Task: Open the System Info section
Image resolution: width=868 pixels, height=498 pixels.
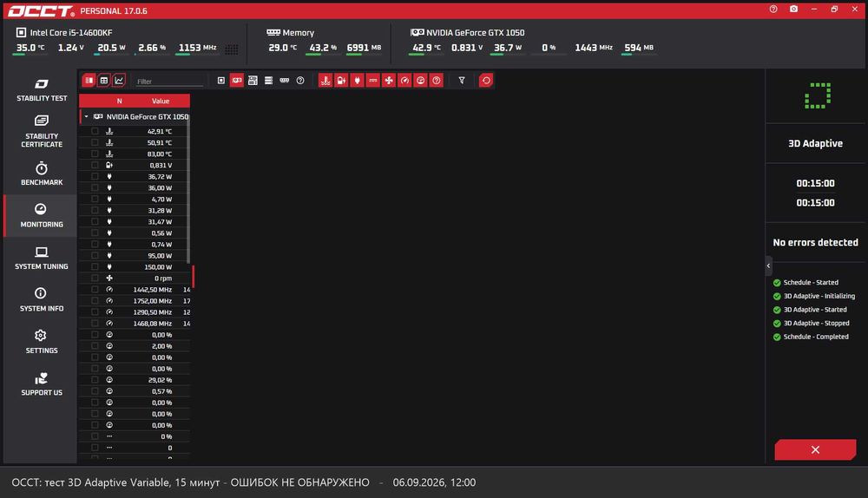Action: 42,299
